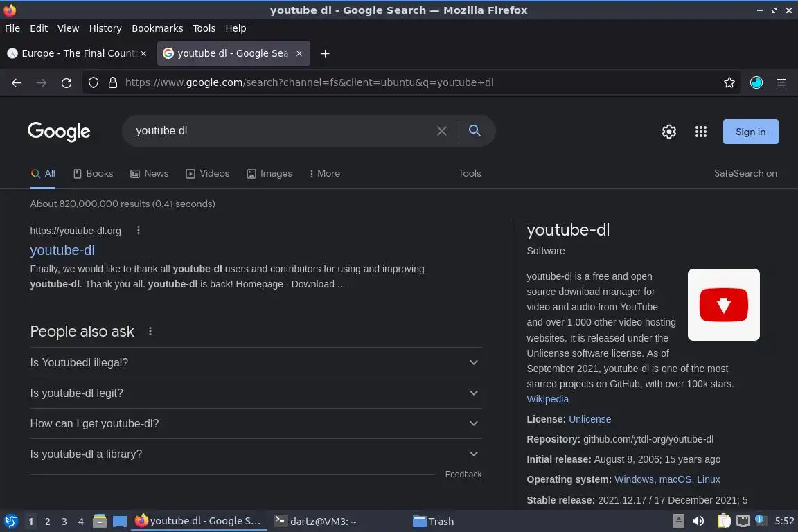This screenshot has width=798, height=532.
Task: Click the 5:52 clock
Action: (784, 522)
